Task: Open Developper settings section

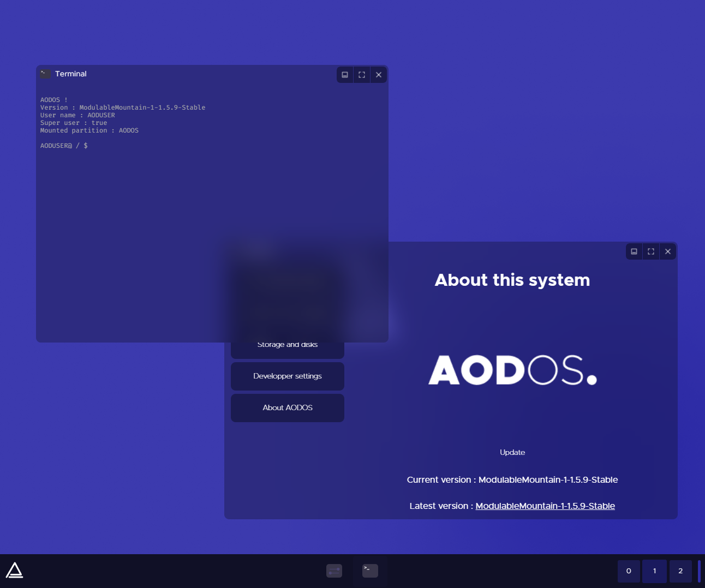Action: [288, 376]
